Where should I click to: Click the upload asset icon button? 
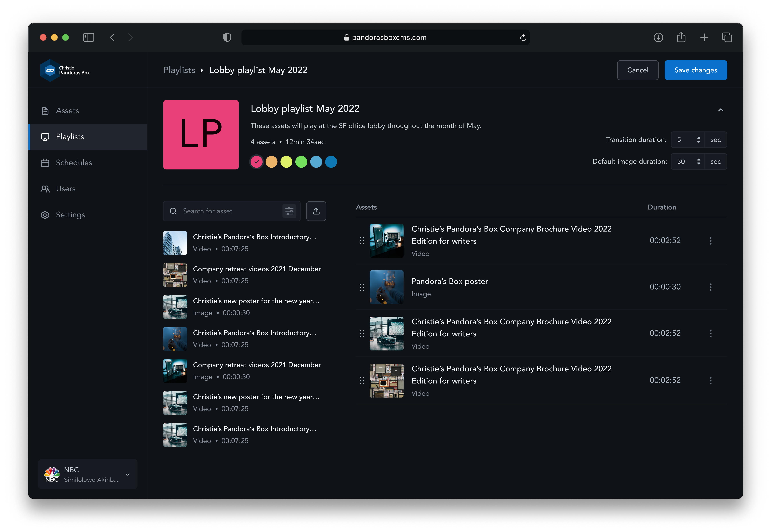(316, 211)
